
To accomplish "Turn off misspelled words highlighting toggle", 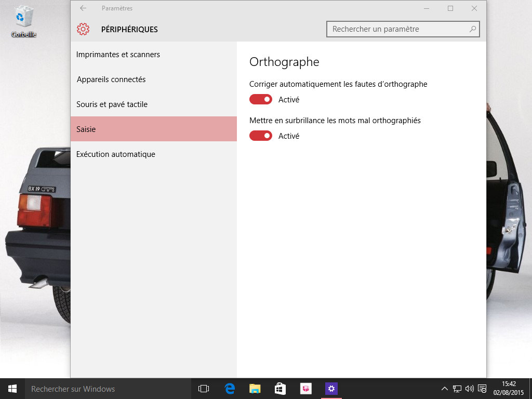I will click(x=261, y=136).
